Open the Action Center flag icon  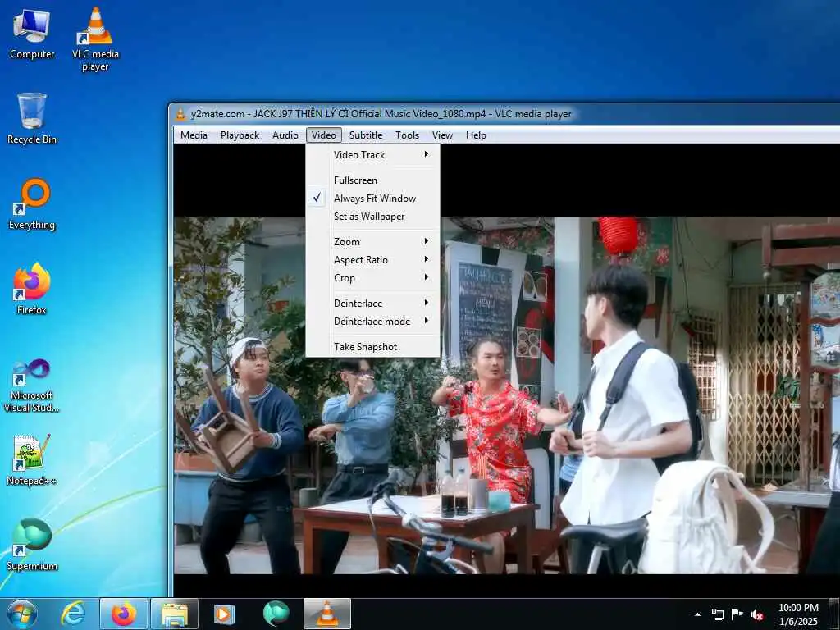tap(737, 614)
